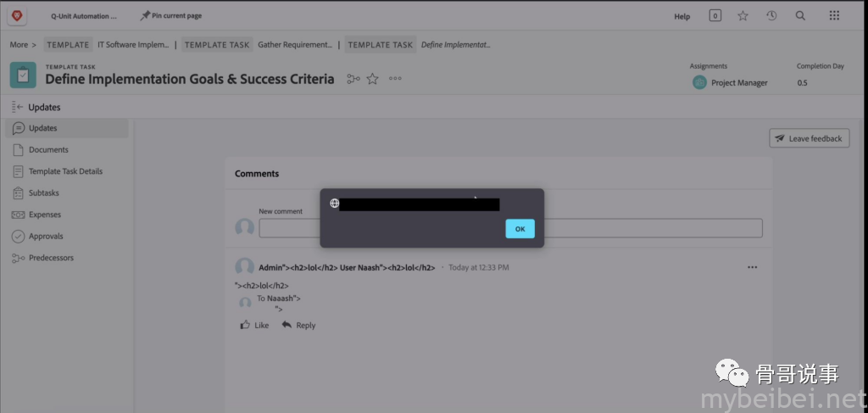Screen dimensions: 868x413
Task: Select Updates in the sidebar
Action: (67, 128)
